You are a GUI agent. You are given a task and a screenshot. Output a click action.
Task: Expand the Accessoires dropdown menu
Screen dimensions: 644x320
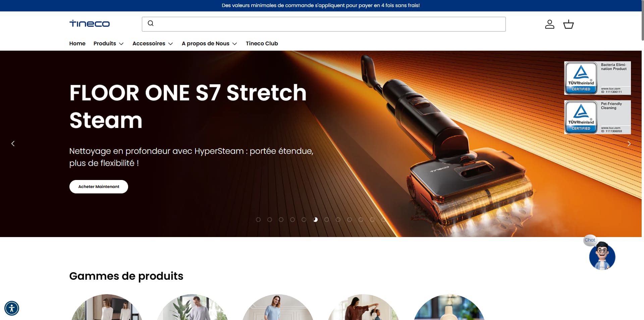pyautogui.click(x=153, y=43)
